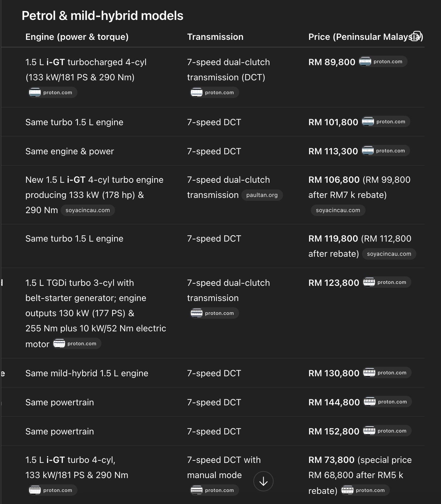Open proton.com source beside RM 123,800
This screenshot has height=504, width=441.
coord(387,282)
